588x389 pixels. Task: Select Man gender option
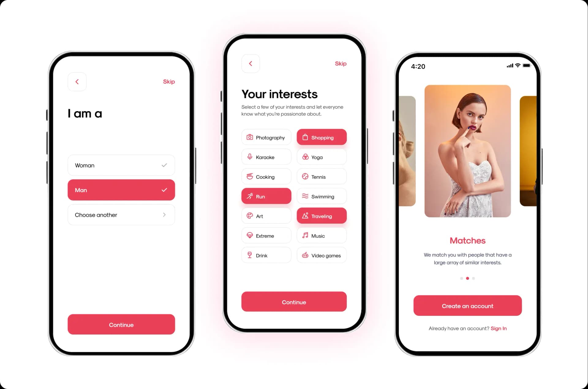[x=122, y=190]
